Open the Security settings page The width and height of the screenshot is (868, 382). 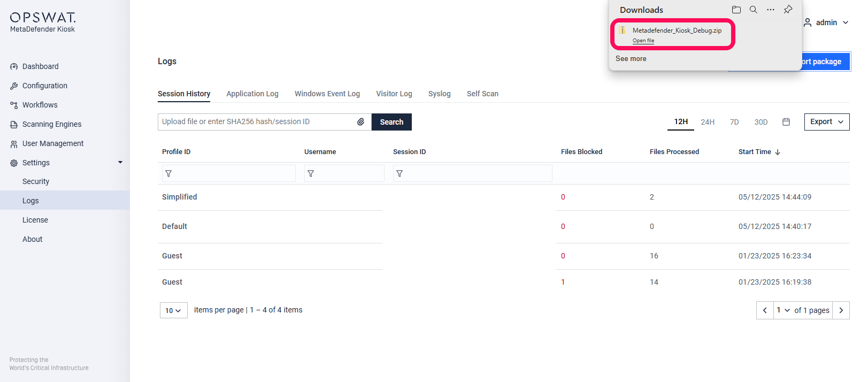pos(36,181)
